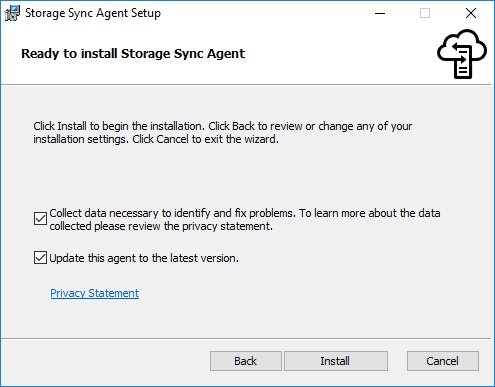Click the 'collected please review the privacy statement' line
The width and height of the screenshot is (495, 387).
(161, 226)
